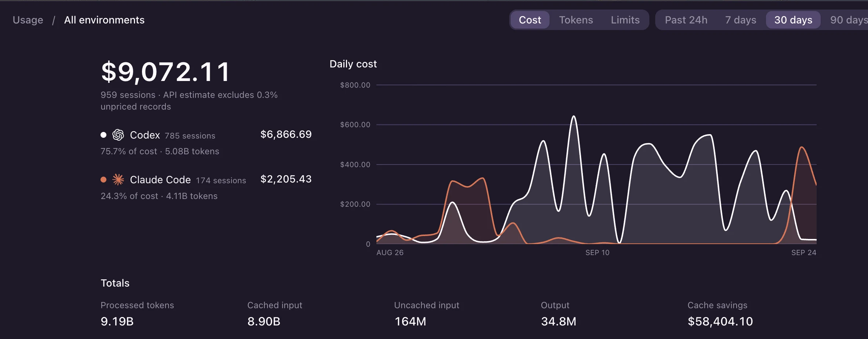Select the 7 days time range
The image size is (868, 339).
pyautogui.click(x=741, y=20)
